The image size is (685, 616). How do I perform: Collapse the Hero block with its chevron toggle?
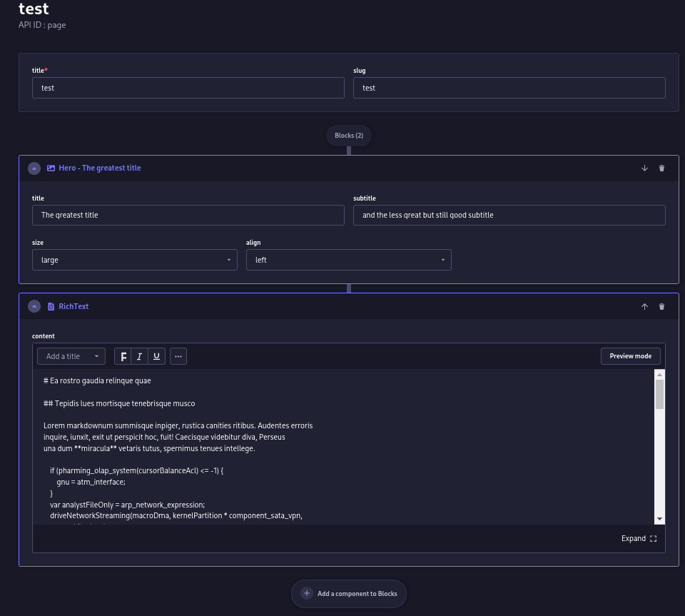point(34,168)
